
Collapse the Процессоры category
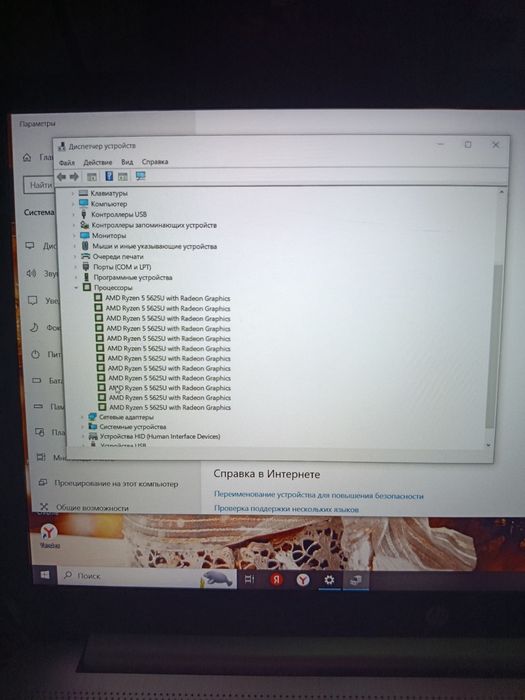tap(76, 288)
